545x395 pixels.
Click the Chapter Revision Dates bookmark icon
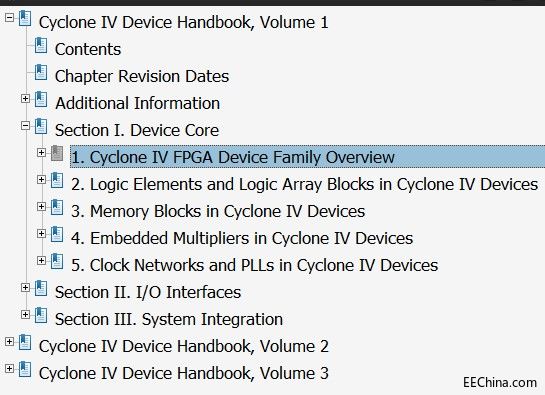(41, 73)
